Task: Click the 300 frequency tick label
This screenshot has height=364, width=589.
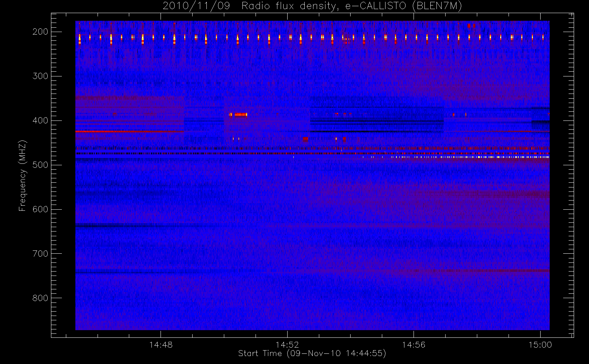Action: point(40,76)
